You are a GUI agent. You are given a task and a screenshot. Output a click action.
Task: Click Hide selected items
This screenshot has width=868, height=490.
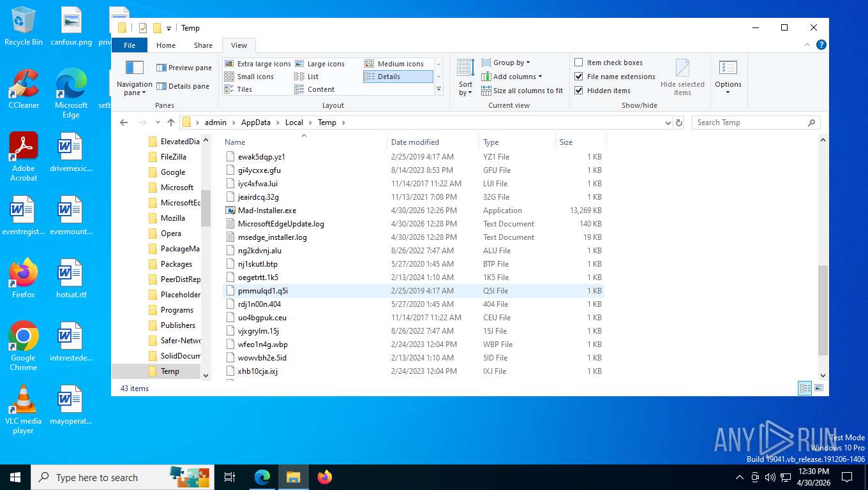682,77
